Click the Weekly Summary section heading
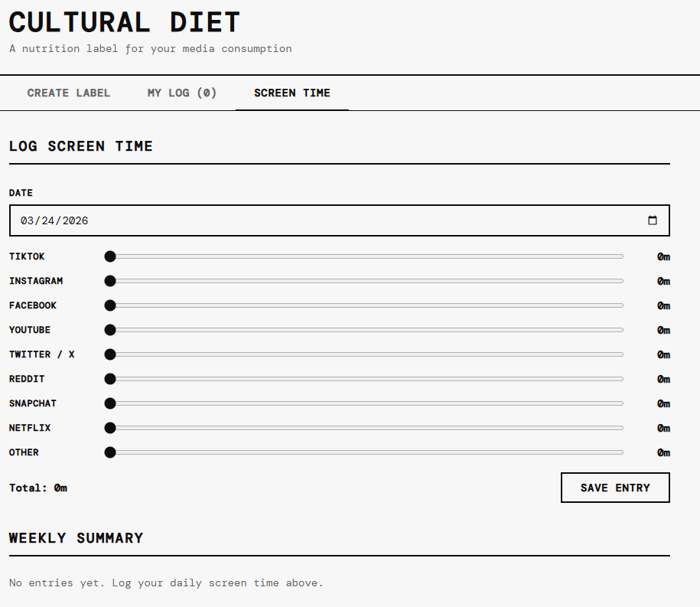700x607 pixels. [77, 538]
